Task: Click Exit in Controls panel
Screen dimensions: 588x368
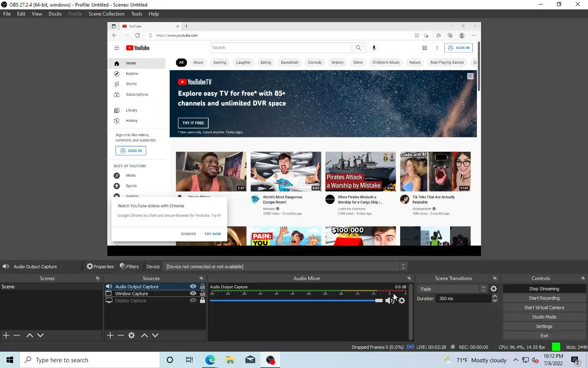Action: coord(544,336)
